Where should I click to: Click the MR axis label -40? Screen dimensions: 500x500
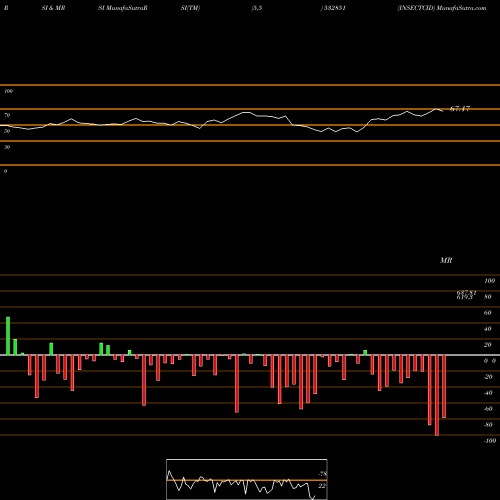[x=488, y=393]
